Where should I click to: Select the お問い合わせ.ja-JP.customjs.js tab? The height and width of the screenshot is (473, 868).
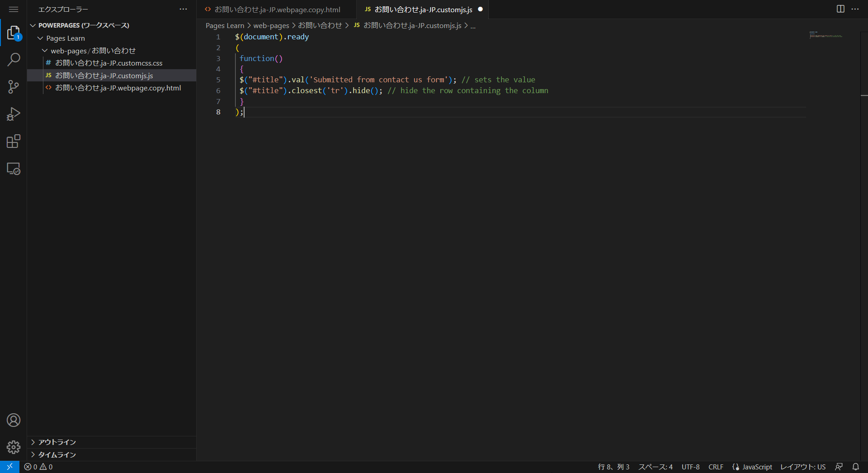pos(423,9)
